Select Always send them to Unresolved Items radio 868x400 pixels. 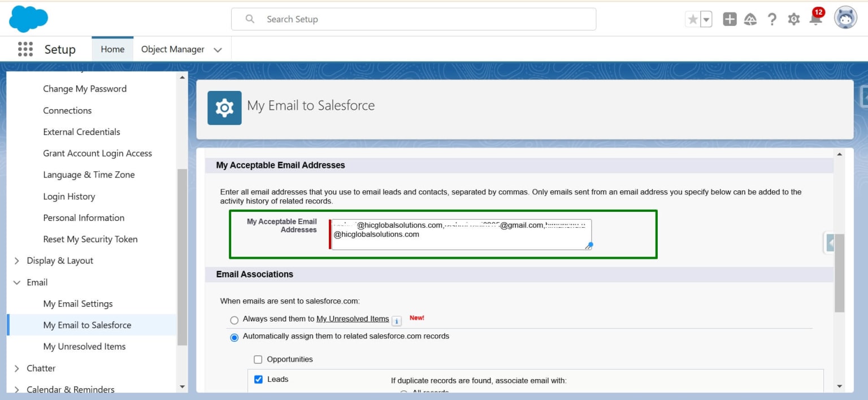tap(234, 320)
